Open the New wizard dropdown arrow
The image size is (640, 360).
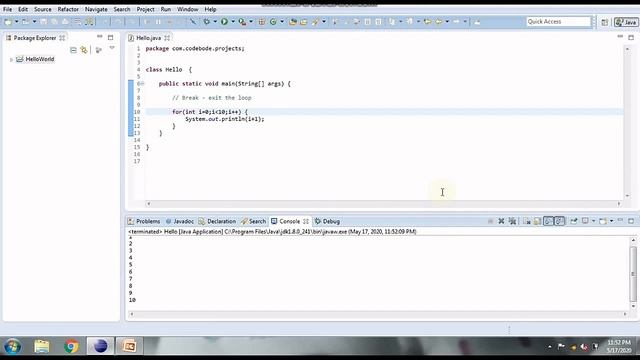(16, 22)
